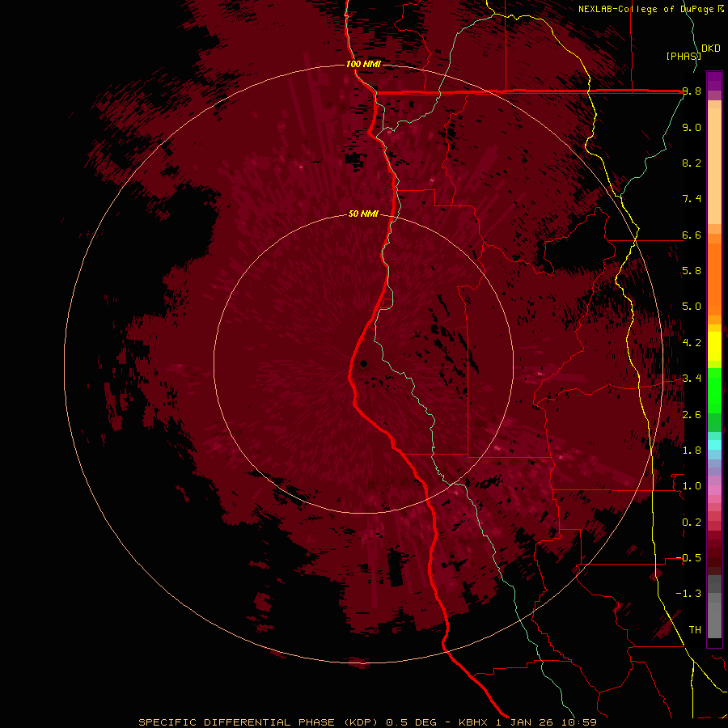Click the 7.4 value on the color scale
This screenshot has width=728, height=728.
(692, 199)
